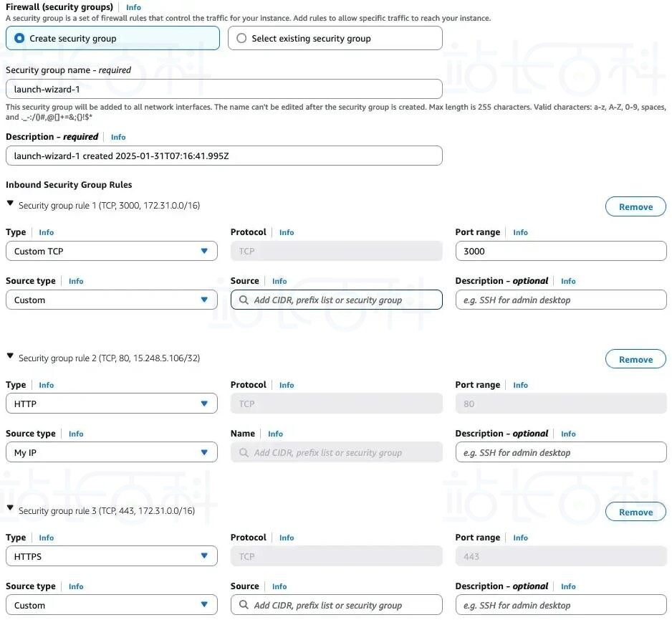Open Info link beside Description required label
672x620 pixels.
pos(118,137)
